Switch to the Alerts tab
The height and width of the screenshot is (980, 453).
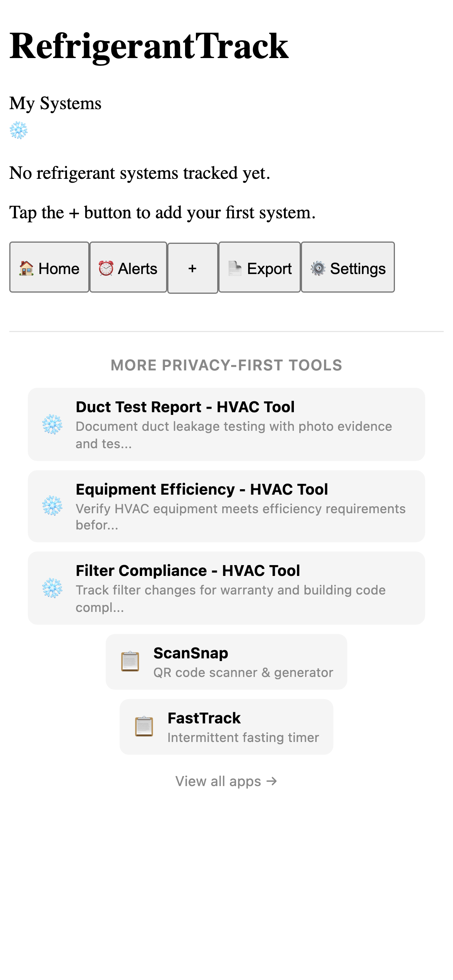click(x=129, y=268)
